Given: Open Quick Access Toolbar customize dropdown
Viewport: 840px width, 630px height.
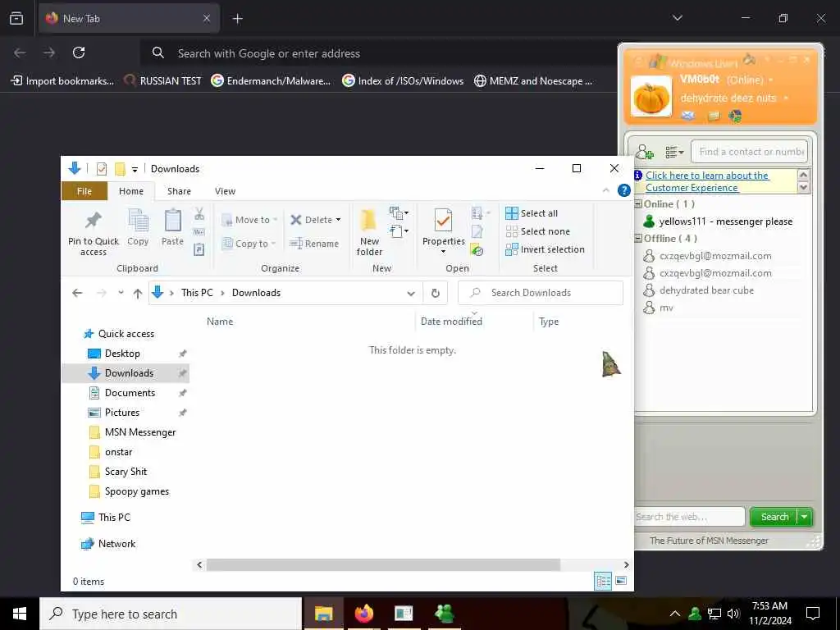Looking at the screenshot, I should point(135,169).
